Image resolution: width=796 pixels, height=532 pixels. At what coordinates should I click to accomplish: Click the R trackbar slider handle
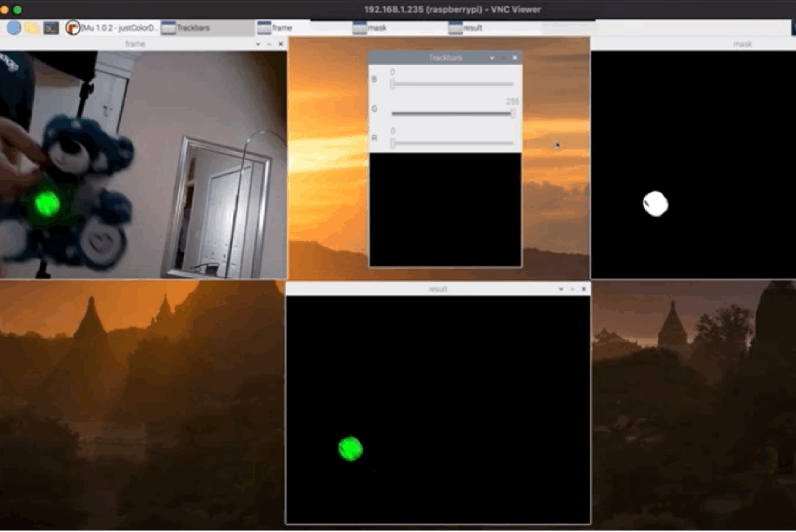tap(393, 143)
